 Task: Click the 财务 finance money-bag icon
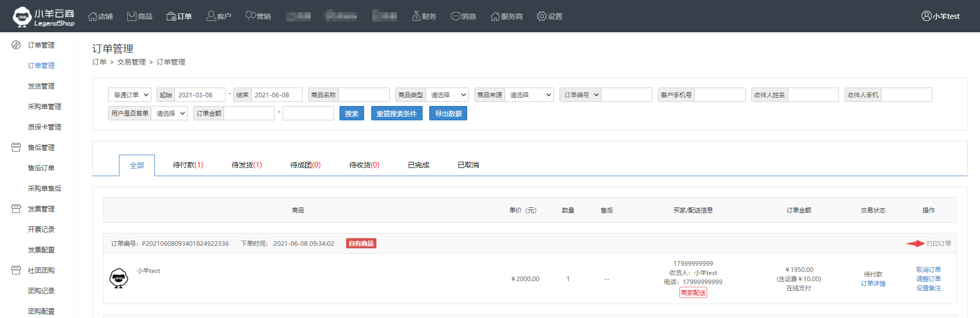point(416,16)
